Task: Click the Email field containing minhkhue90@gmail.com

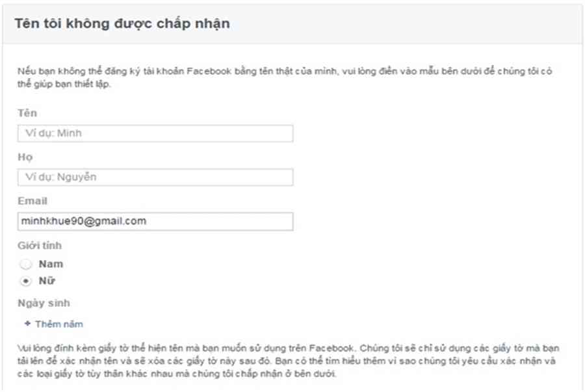Action: pyautogui.click(x=155, y=221)
